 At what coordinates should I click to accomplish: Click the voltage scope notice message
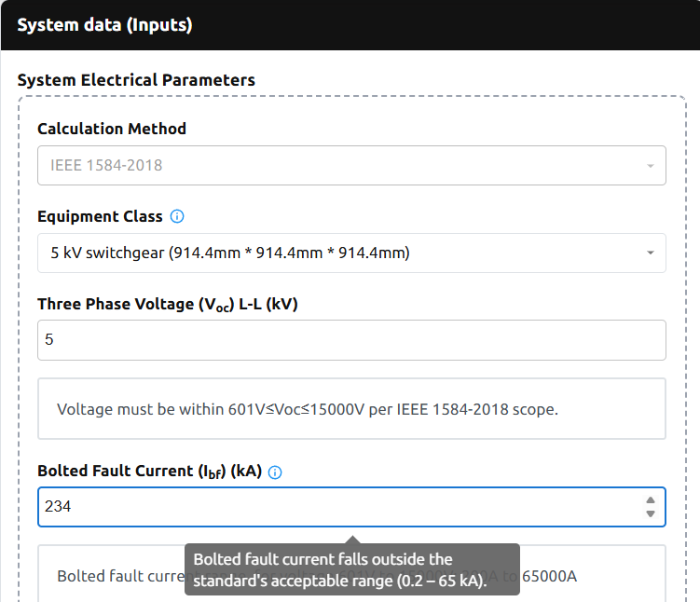click(x=308, y=409)
